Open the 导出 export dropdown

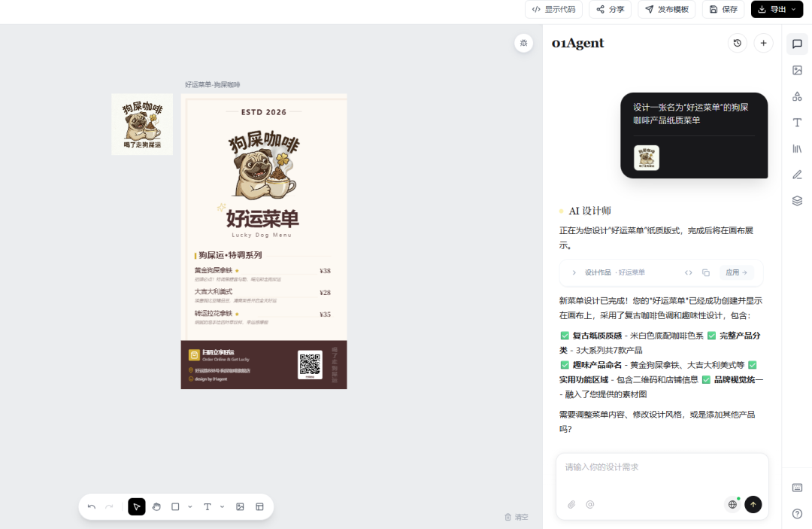point(777,9)
